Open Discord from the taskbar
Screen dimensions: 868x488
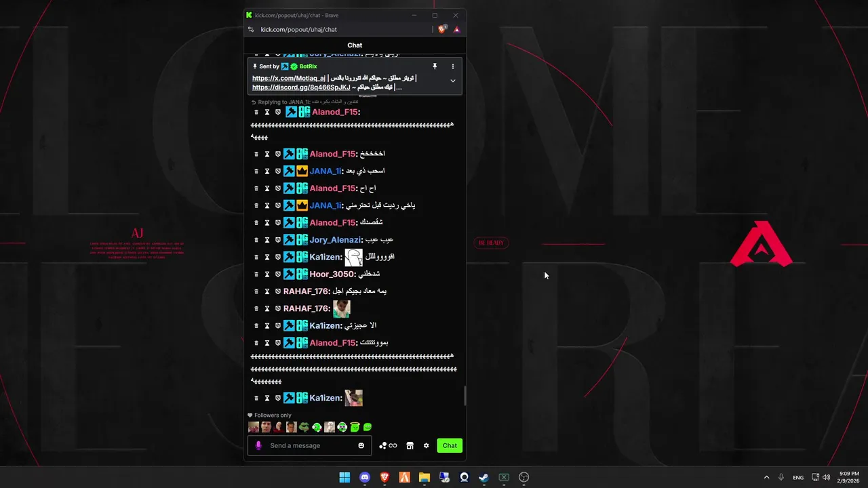[x=365, y=477]
